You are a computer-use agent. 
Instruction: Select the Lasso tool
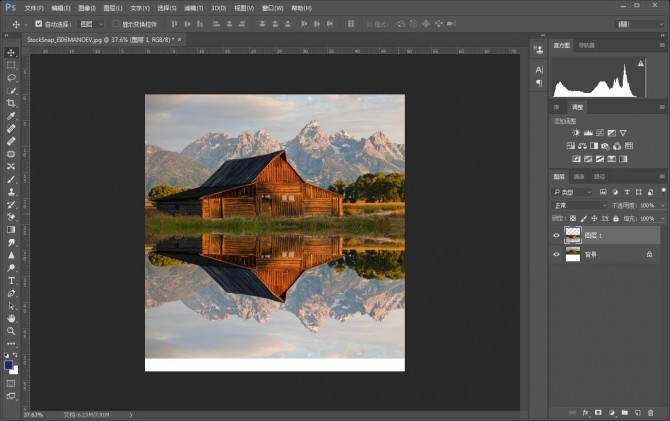(11, 77)
